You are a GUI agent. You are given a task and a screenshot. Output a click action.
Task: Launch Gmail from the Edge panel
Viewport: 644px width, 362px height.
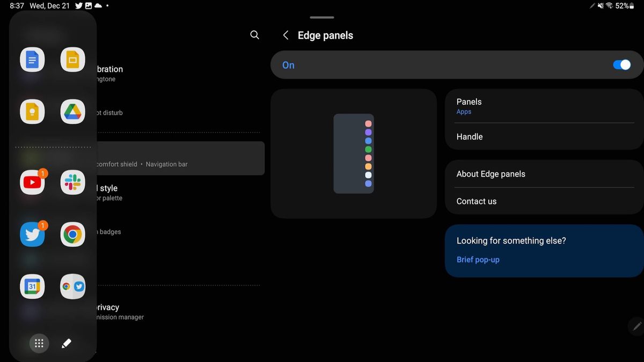pos(72,59)
